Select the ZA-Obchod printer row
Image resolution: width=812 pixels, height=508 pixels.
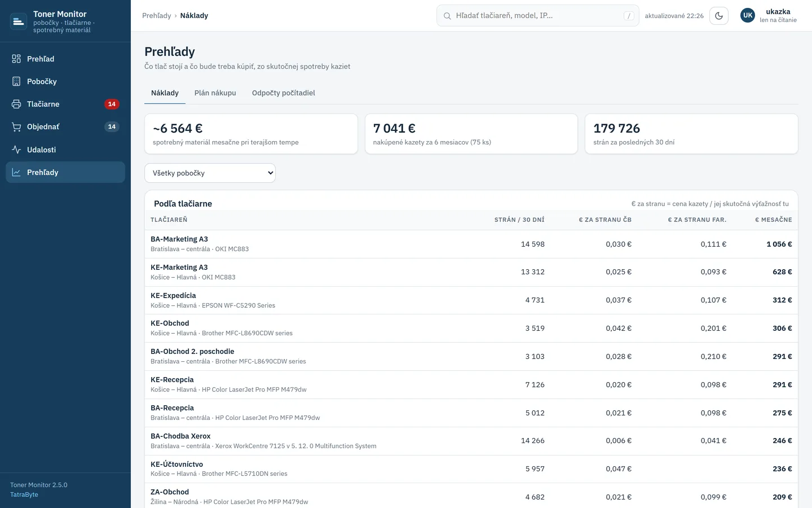471,497
